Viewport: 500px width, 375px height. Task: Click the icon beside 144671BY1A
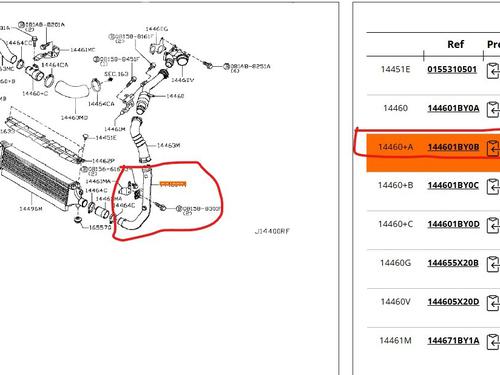click(493, 342)
